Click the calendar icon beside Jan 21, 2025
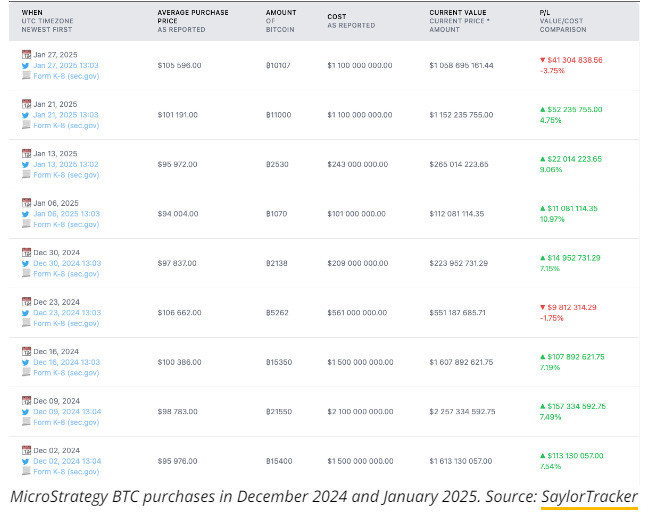658x514 pixels. click(x=26, y=104)
